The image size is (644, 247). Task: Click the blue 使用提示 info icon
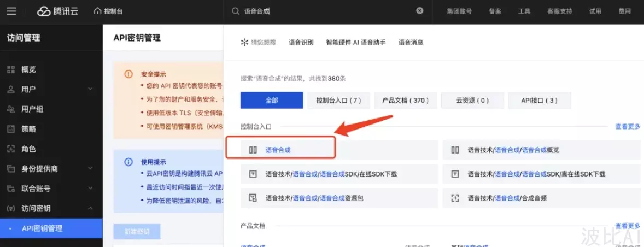coord(128,162)
